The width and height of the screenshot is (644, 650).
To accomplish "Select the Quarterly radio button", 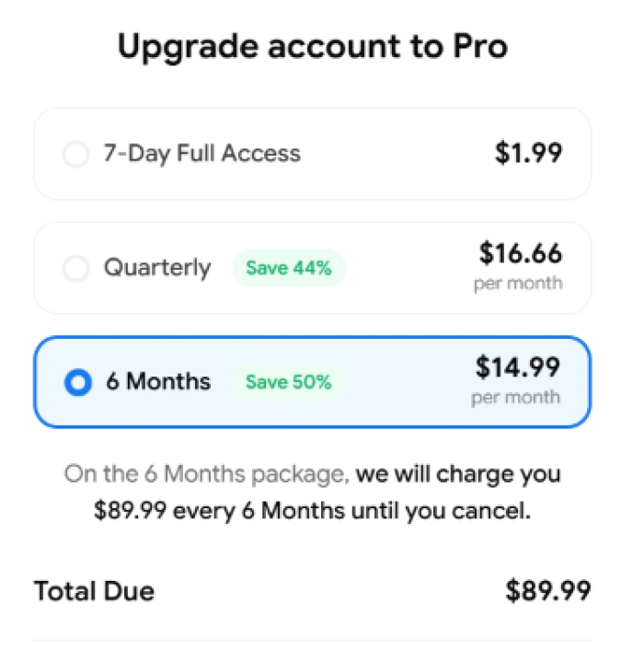I will (75, 268).
